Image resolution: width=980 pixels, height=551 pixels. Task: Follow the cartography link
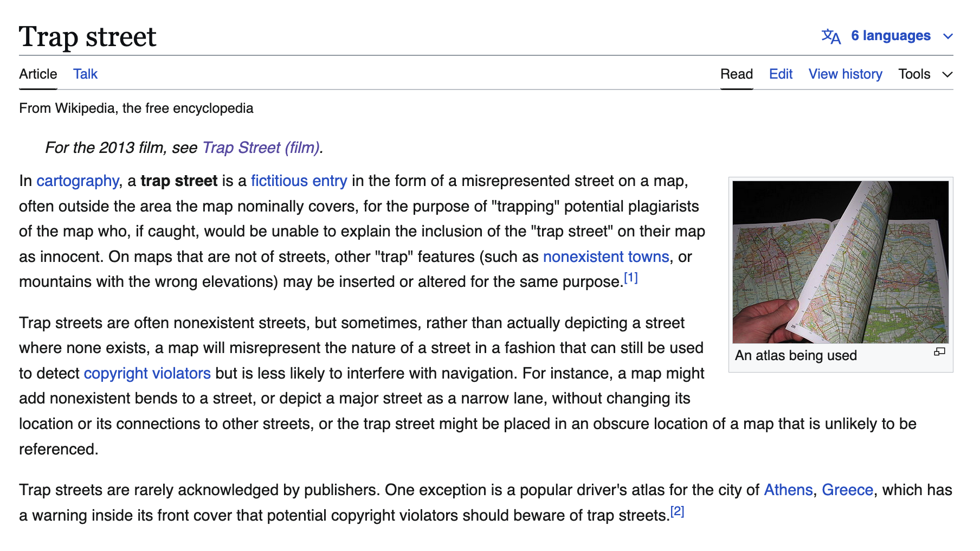point(78,181)
